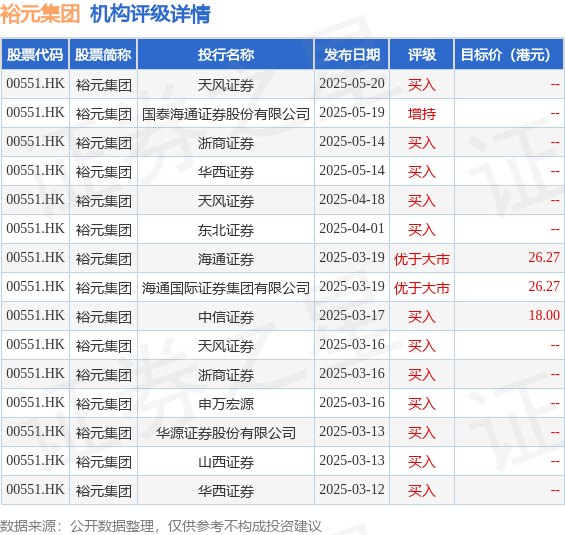The image size is (565, 535).
Task: Click the 股票代码 column header
Action: [35, 54]
